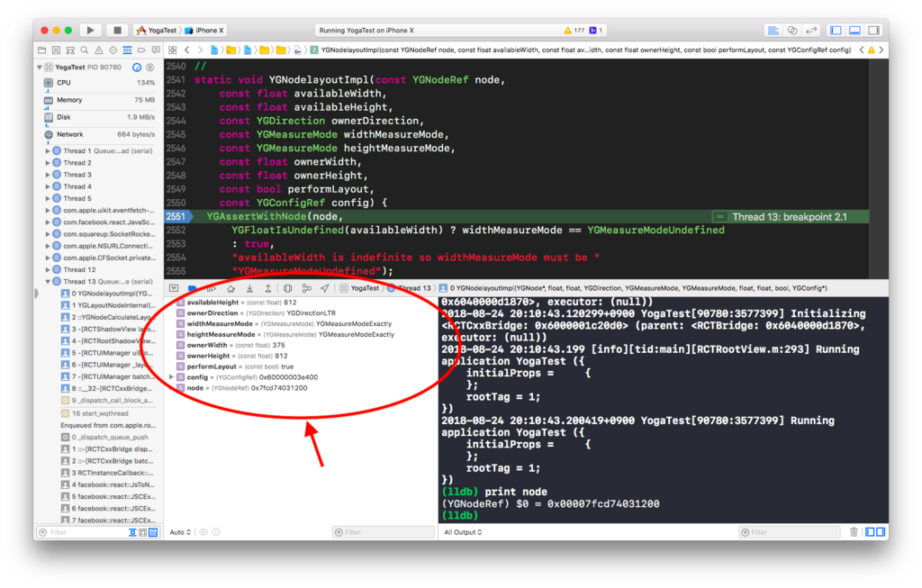Clear the console with trash icon

point(854,532)
